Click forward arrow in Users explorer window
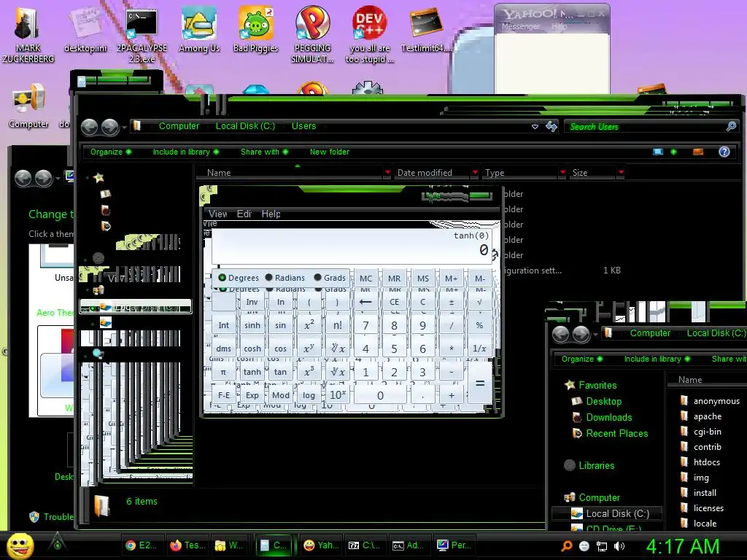The width and height of the screenshot is (747, 560). [x=109, y=127]
